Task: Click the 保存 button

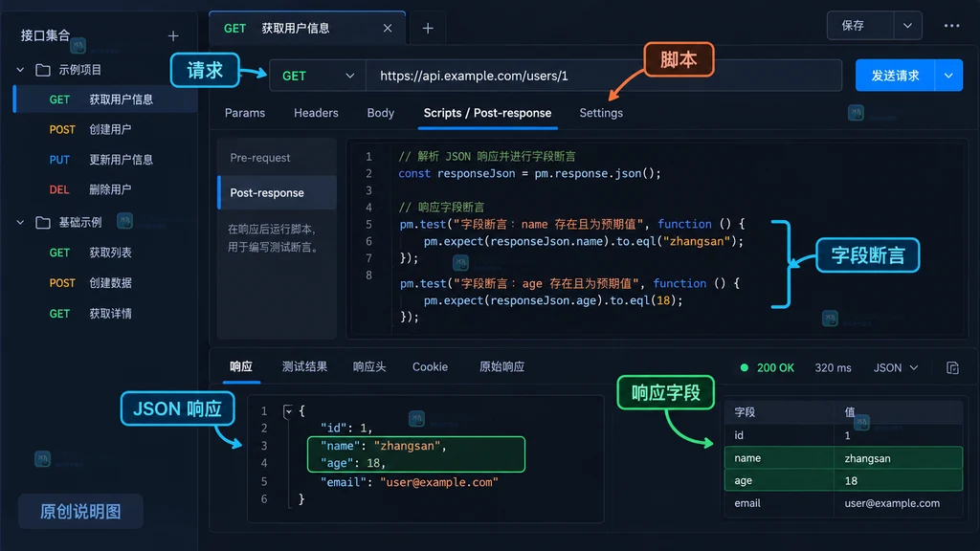Action: tap(860, 26)
